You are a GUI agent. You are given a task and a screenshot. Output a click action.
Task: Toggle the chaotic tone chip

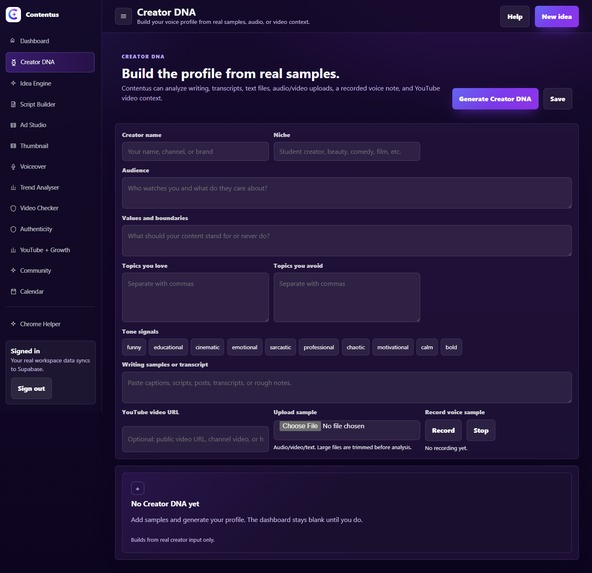[x=356, y=347]
